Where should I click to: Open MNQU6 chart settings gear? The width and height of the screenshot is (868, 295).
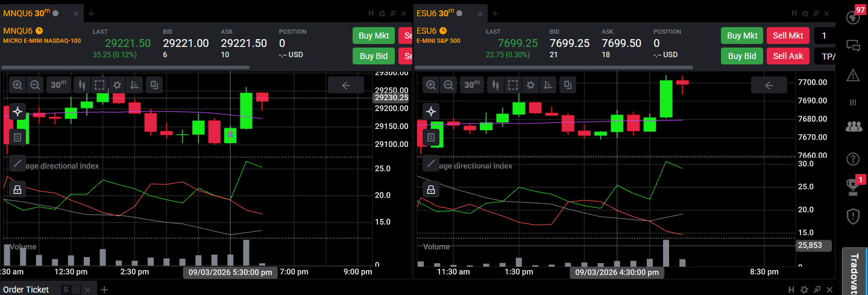[x=118, y=85]
